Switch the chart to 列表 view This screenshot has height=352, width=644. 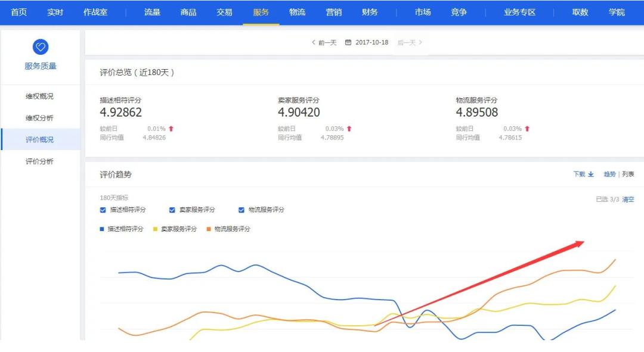point(628,173)
